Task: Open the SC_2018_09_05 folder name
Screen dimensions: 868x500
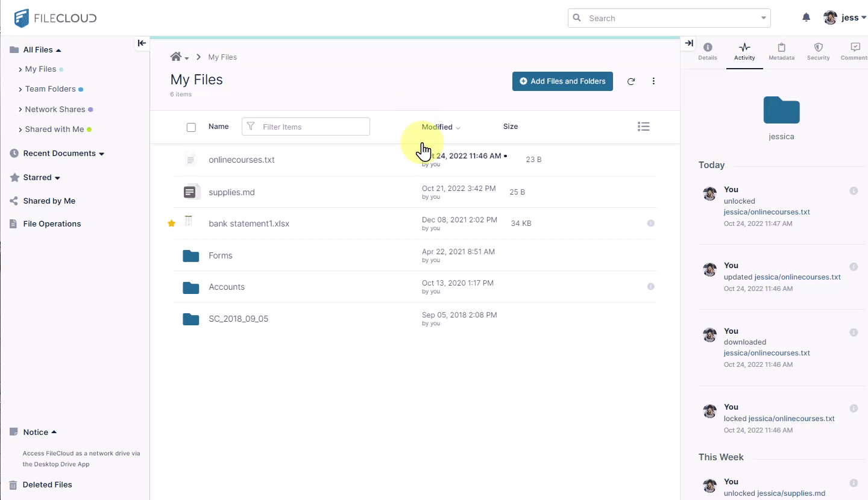Action: click(x=239, y=319)
